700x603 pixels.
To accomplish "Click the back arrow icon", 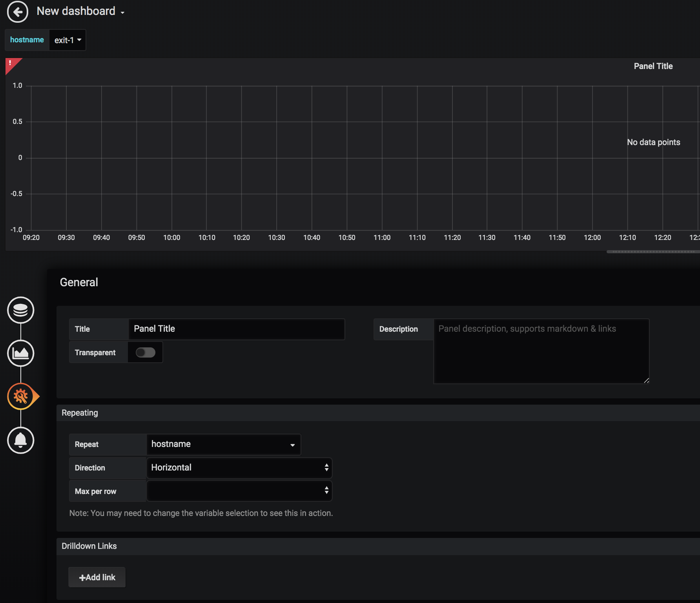I will tap(18, 12).
